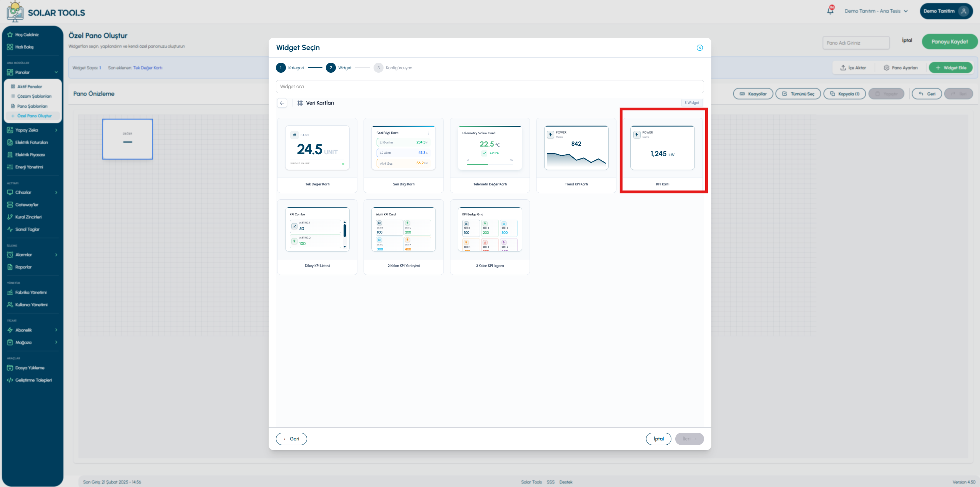This screenshot has height=487, width=980.
Task: Click Kopyala (1) button
Action: 844,94
